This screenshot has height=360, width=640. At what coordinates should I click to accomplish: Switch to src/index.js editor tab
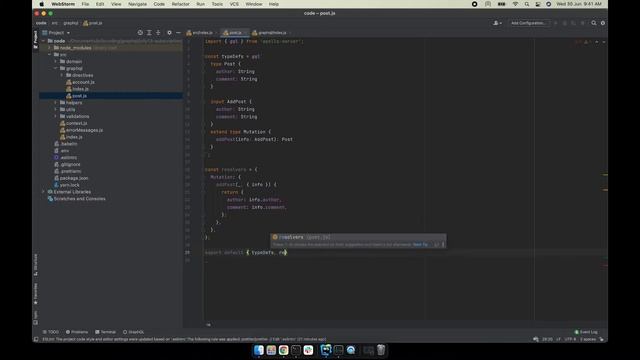pos(201,33)
